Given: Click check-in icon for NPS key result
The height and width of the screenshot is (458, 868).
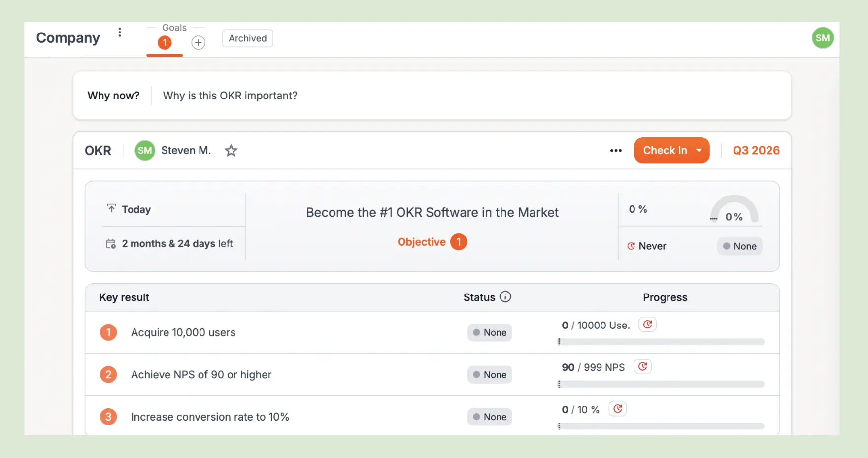Looking at the screenshot, I should point(642,367).
